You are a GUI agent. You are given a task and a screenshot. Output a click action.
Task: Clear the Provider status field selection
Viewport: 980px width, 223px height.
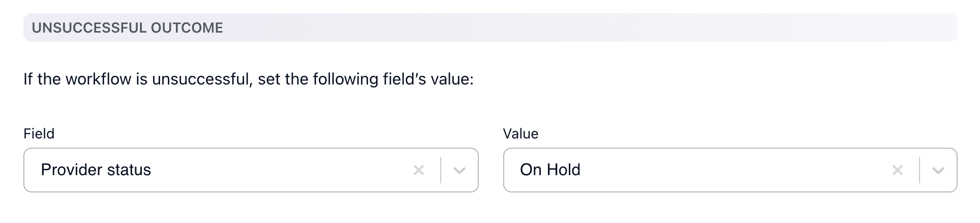[418, 170]
